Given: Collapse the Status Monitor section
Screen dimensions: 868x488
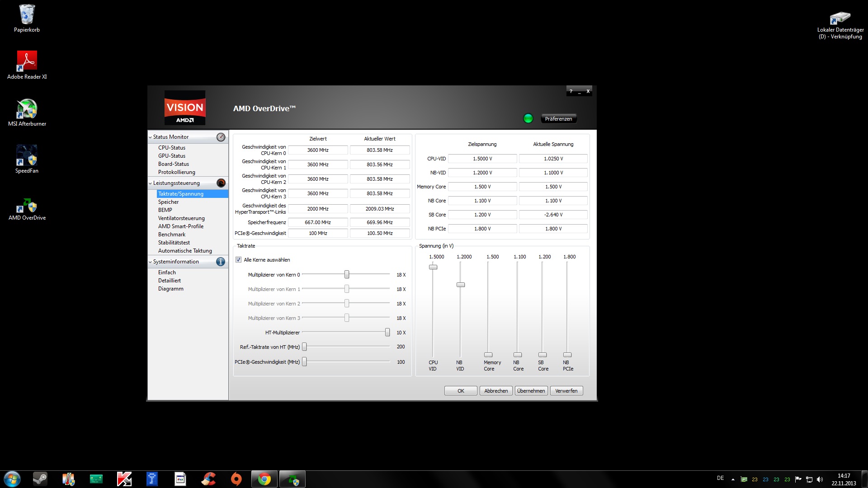Looking at the screenshot, I should (150, 137).
